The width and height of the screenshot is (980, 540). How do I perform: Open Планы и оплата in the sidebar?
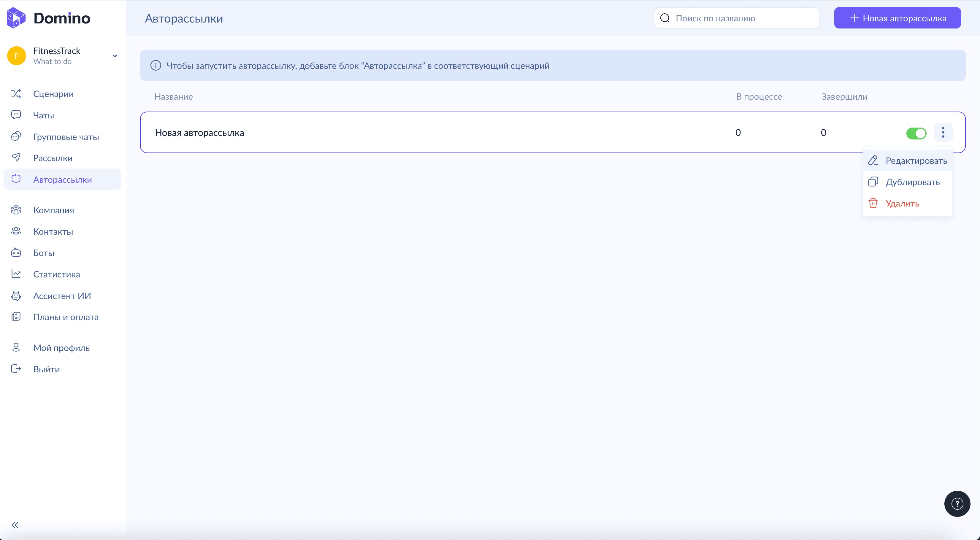click(x=62, y=317)
